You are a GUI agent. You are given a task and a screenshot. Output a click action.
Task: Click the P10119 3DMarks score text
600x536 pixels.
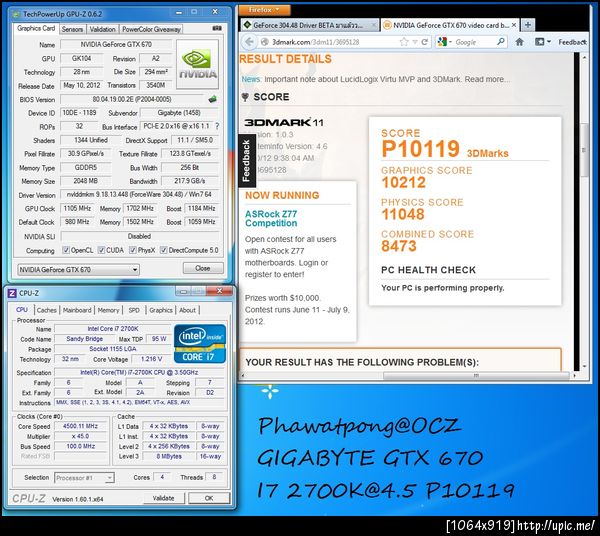(x=445, y=149)
